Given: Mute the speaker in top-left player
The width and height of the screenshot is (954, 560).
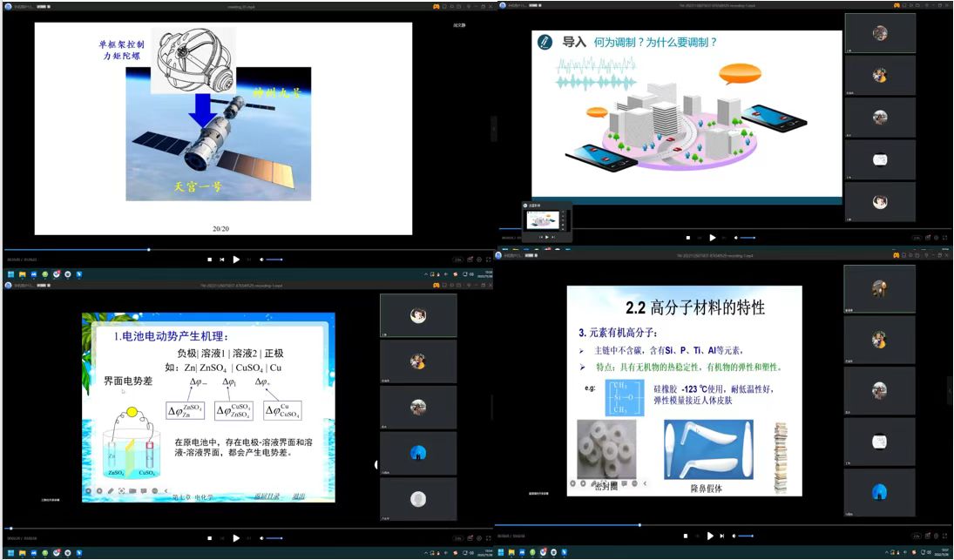Looking at the screenshot, I should point(260,260).
